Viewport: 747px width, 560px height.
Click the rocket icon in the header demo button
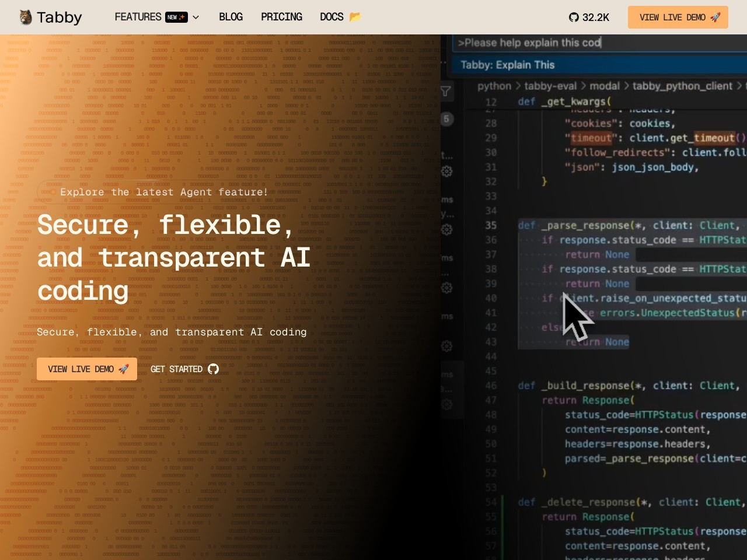pos(715,17)
